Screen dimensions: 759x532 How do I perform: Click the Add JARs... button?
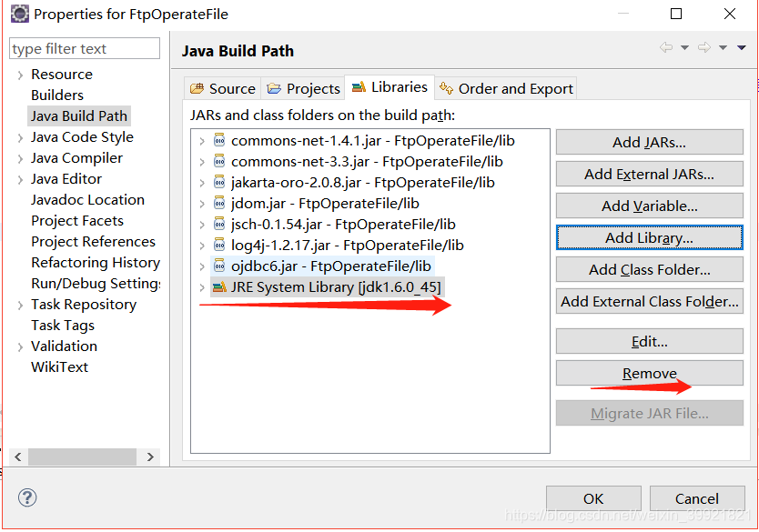point(649,142)
